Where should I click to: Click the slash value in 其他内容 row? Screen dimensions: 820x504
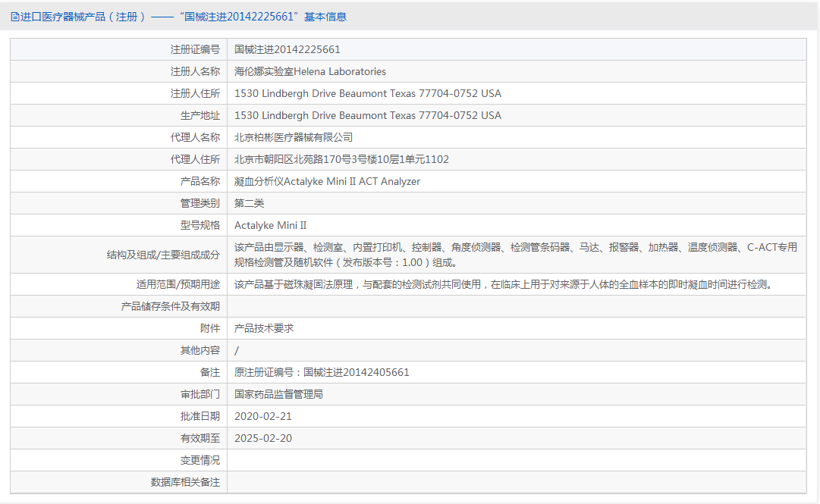(237, 350)
